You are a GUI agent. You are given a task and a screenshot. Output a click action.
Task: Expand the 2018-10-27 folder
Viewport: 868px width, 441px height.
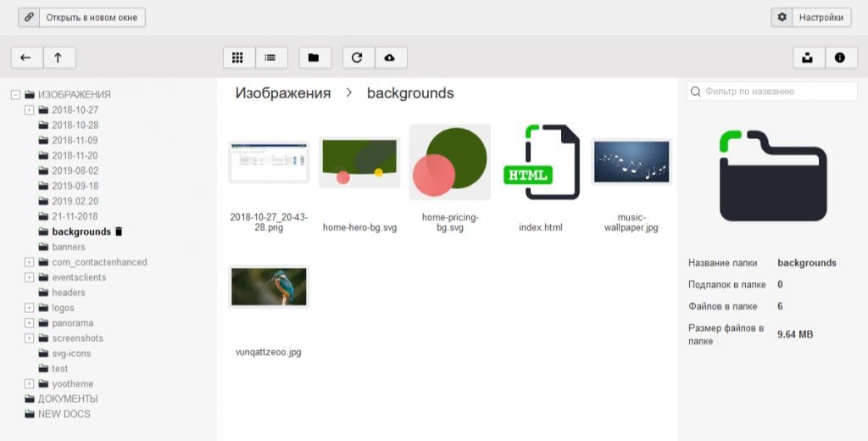[x=30, y=109]
